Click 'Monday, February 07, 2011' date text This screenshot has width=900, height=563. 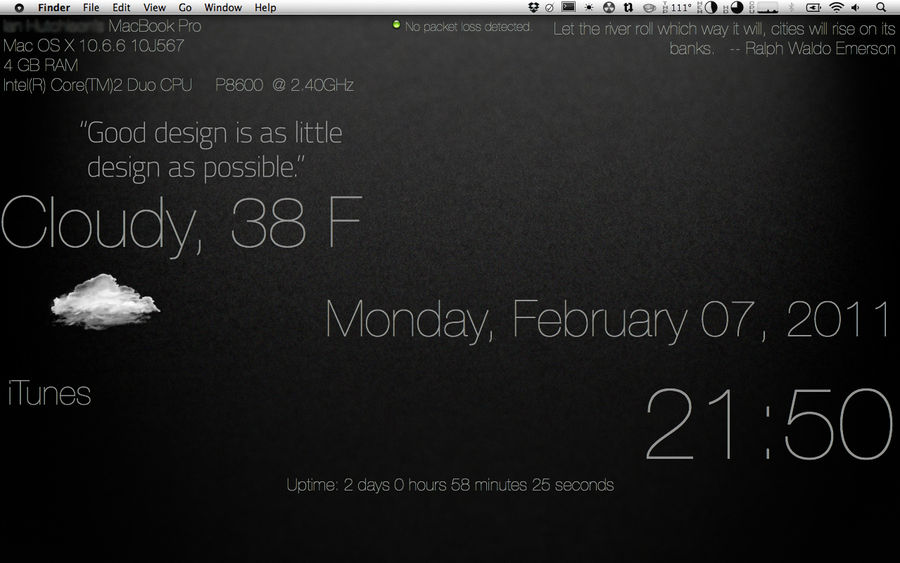(x=607, y=320)
